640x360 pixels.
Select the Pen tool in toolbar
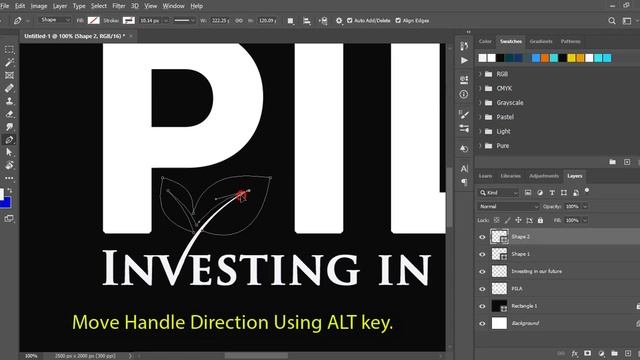click(x=9, y=140)
